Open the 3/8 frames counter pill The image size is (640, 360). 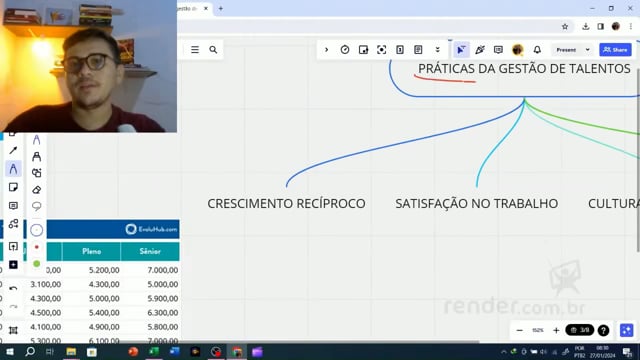580,330
